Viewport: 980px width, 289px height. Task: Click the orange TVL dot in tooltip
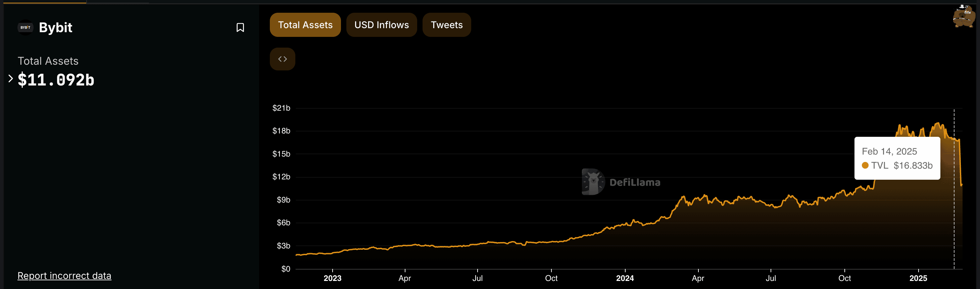coord(865,165)
